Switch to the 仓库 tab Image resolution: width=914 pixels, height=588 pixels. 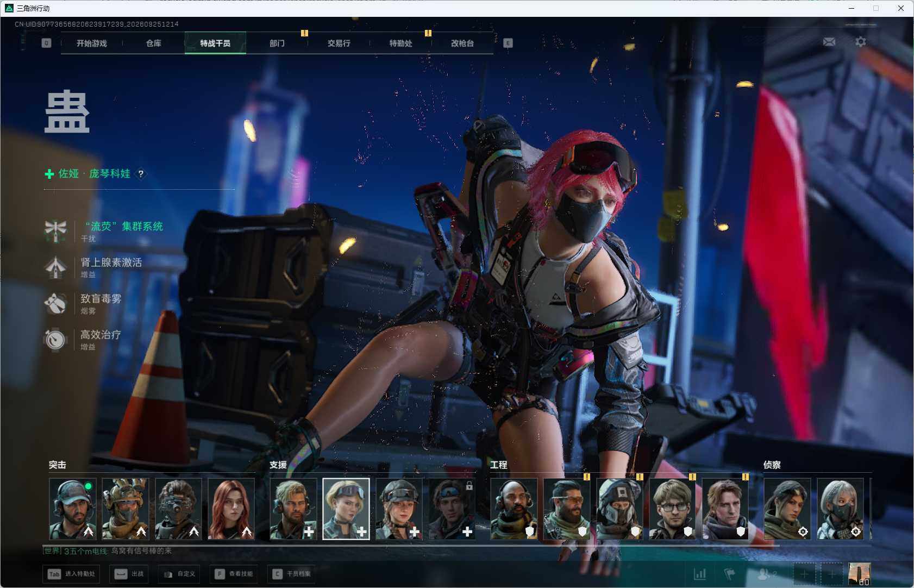[154, 43]
